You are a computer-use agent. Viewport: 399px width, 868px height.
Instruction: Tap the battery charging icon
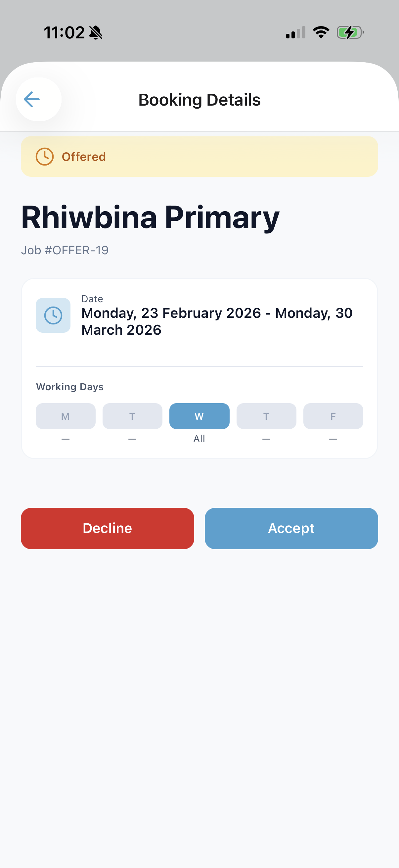[x=350, y=32]
